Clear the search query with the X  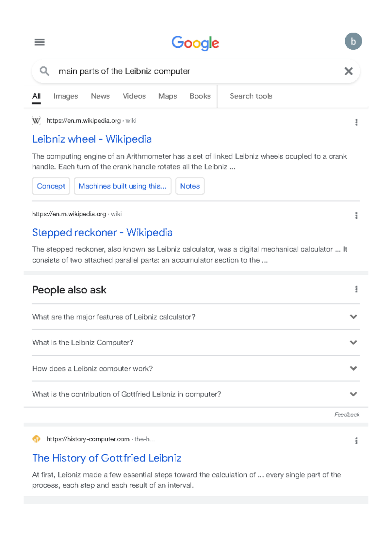pyautogui.click(x=349, y=71)
